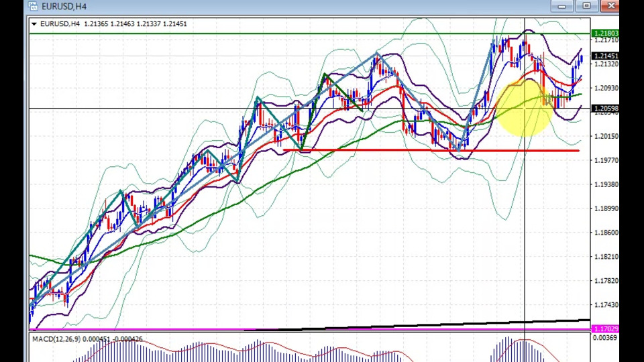The image size is (644, 362).
Task: Click the 1.18990 price axis value
Action: tap(606, 208)
